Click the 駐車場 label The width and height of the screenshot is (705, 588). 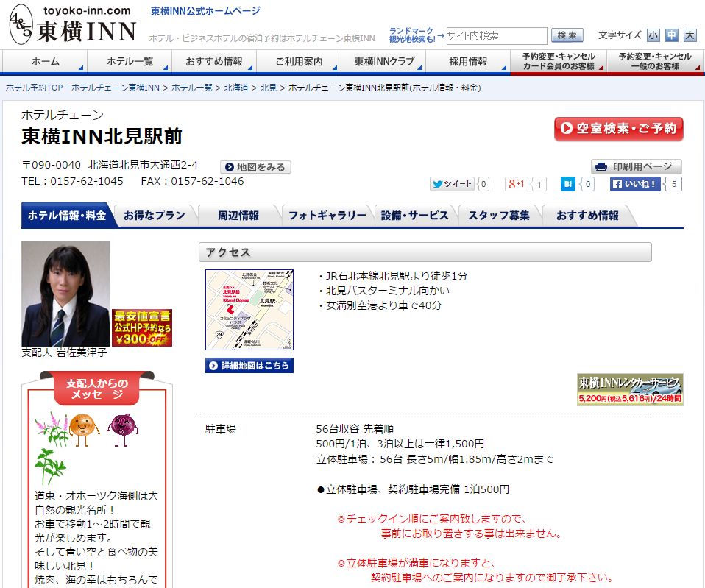(x=220, y=429)
